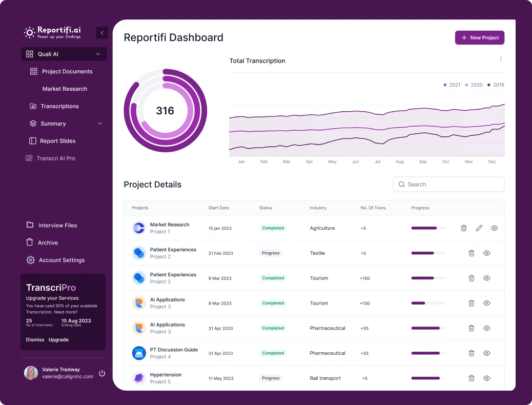Screen dimensions: 532x405
Task: Open Transcriptions from the sidebar
Action: [x=59, y=106]
